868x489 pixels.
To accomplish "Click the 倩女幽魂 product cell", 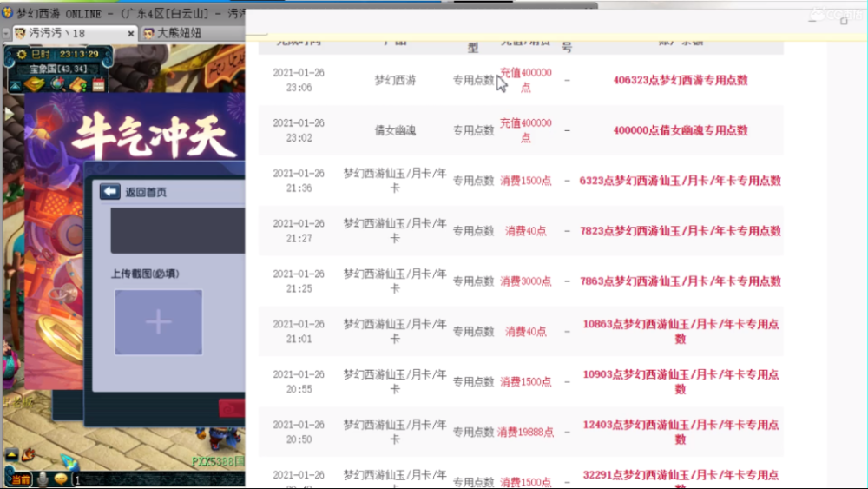I will pos(395,130).
